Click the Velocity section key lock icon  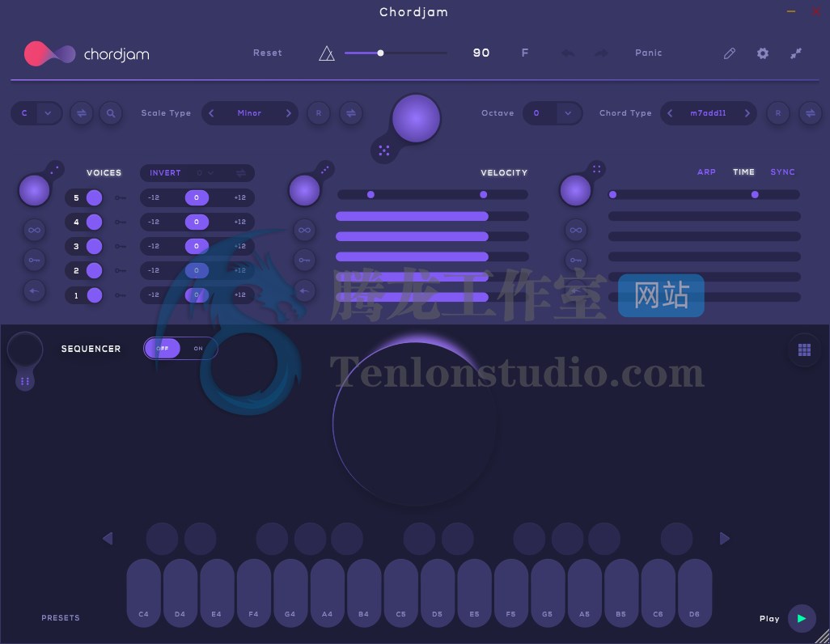[304, 260]
